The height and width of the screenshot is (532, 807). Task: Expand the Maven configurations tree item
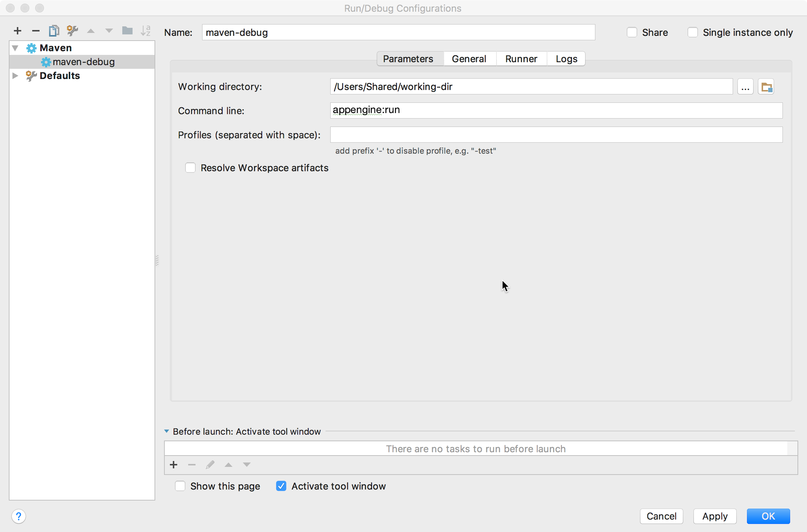[16, 48]
